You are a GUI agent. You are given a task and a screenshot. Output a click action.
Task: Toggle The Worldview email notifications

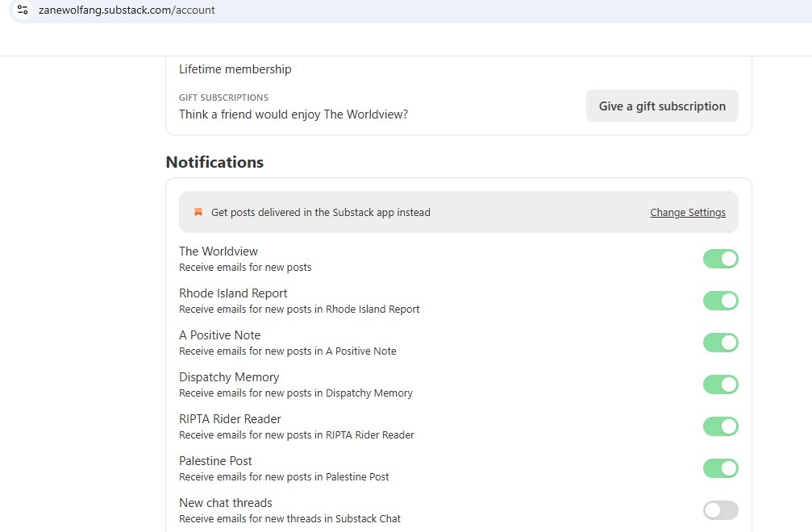[x=720, y=259]
